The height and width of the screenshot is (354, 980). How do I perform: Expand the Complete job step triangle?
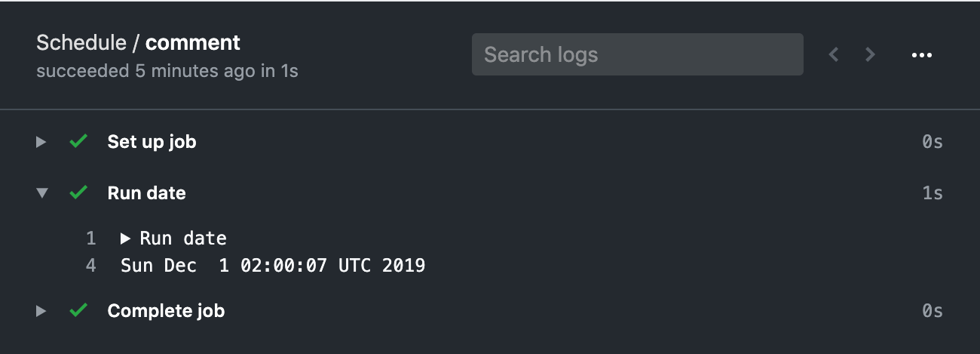tap(41, 311)
